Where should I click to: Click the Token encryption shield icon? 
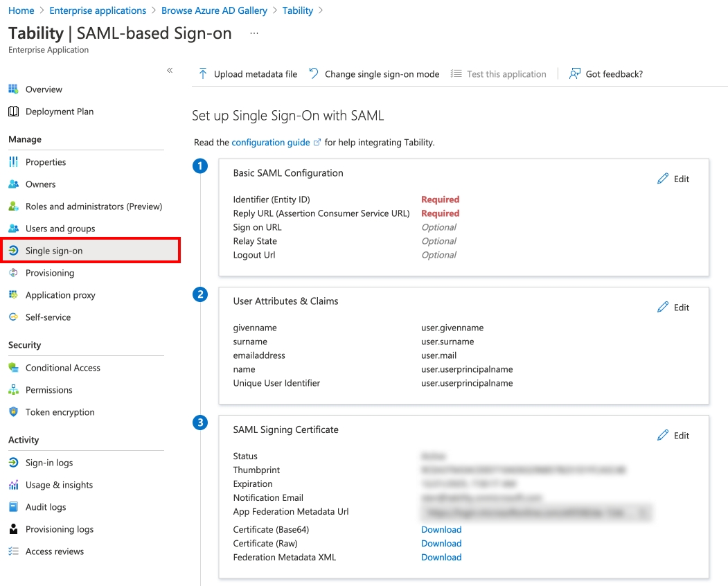(13, 412)
